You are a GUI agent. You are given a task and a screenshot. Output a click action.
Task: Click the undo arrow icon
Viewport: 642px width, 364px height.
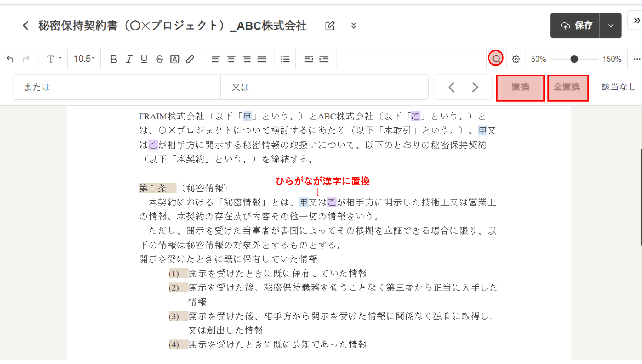(x=10, y=59)
